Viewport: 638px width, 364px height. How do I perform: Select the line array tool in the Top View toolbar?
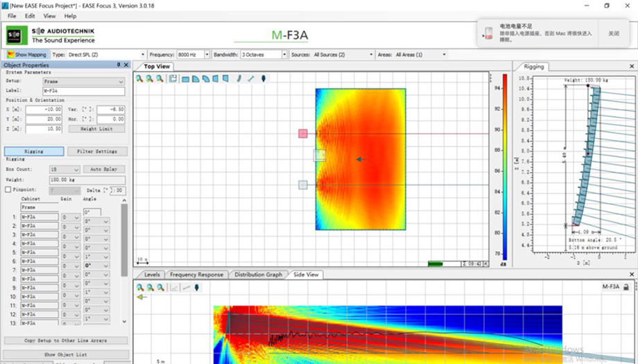pyautogui.click(x=239, y=79)
